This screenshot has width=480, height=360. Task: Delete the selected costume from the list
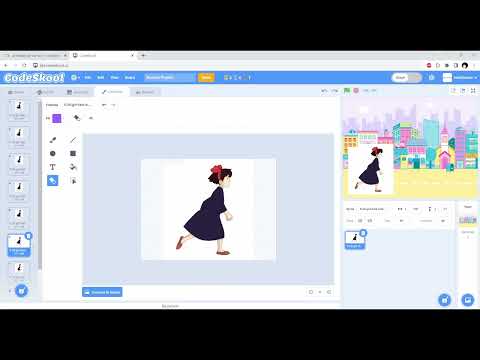coord(29,236)
